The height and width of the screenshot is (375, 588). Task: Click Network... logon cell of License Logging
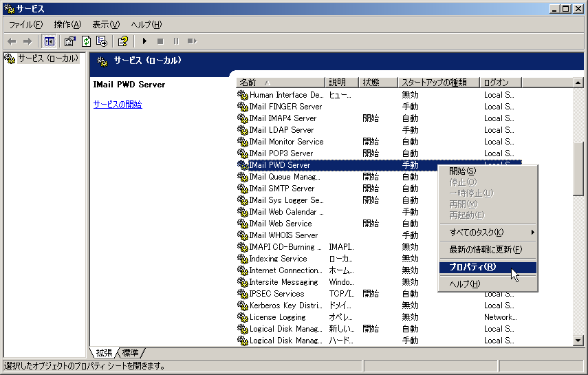[500, 317]
